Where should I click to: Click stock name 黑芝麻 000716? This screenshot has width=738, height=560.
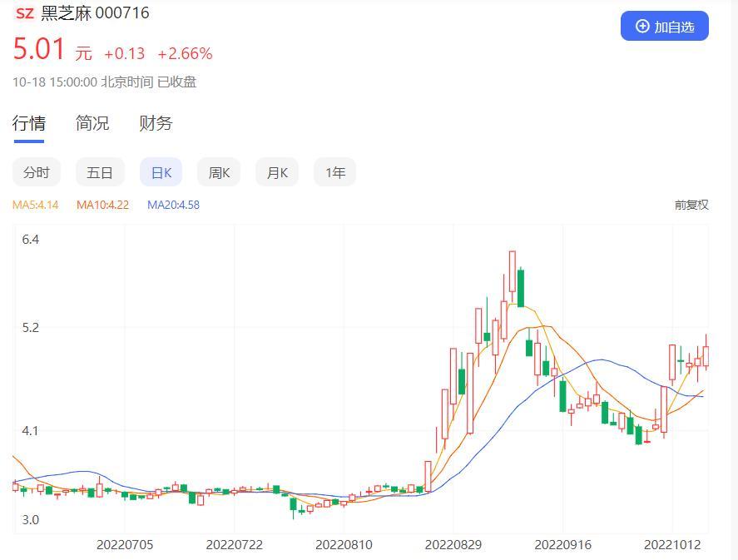pos(95,13)
